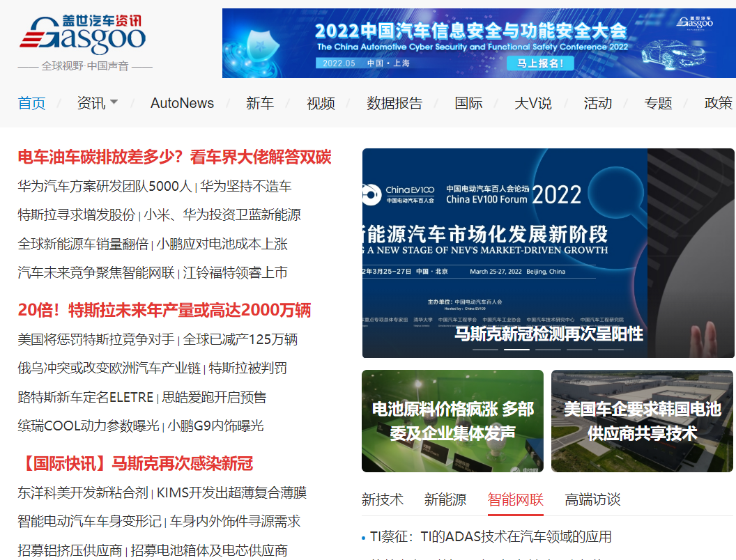Open the 资讯 nav item
The height and width of the screenshot is (560, 736).
pos(91,103)
